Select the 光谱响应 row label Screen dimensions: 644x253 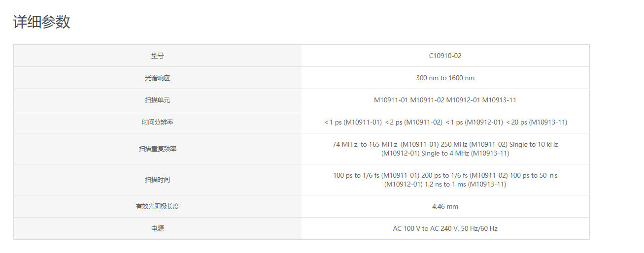pos(157,78)
